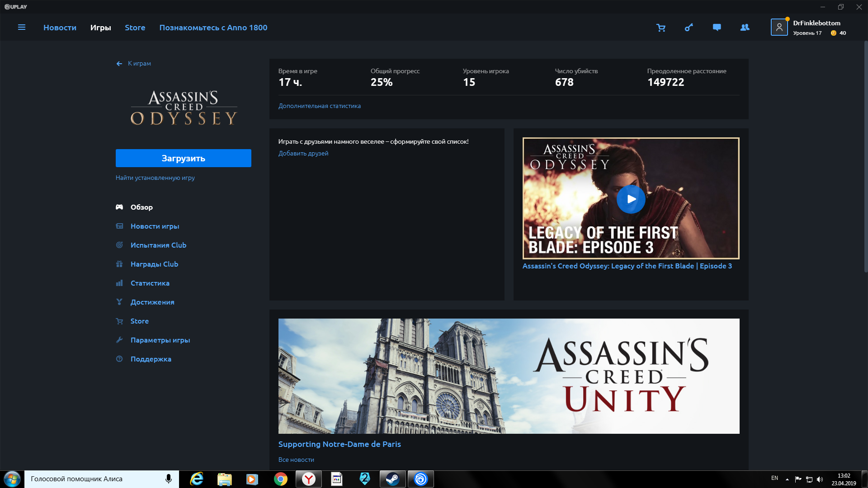
Task: Click the Assassin's Creed Unity Notre-Dame banner
Action: 509,376
